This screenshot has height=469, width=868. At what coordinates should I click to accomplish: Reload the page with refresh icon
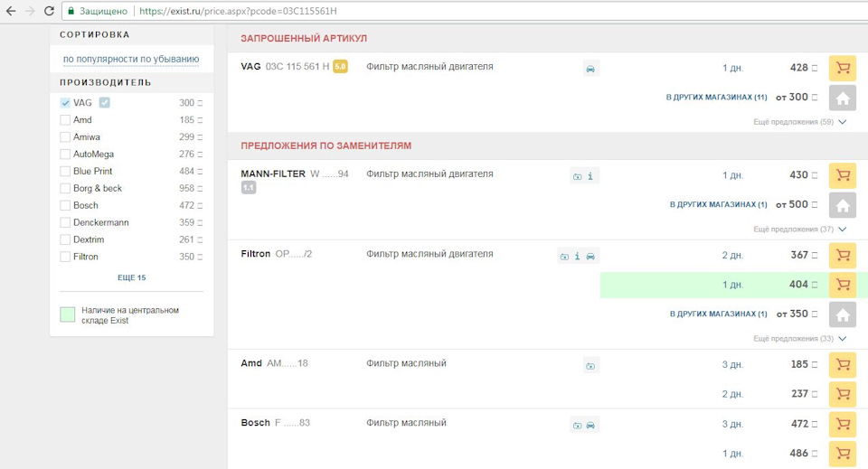(49, 11)
